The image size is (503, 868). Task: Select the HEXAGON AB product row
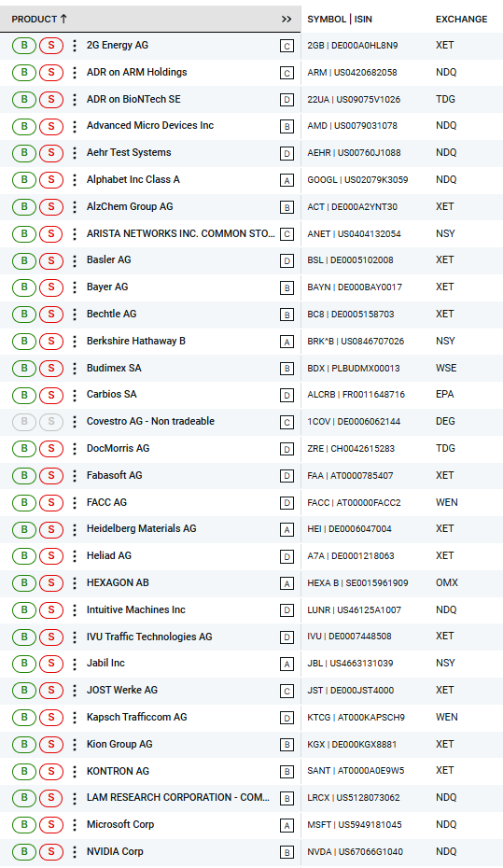[251, 583]
